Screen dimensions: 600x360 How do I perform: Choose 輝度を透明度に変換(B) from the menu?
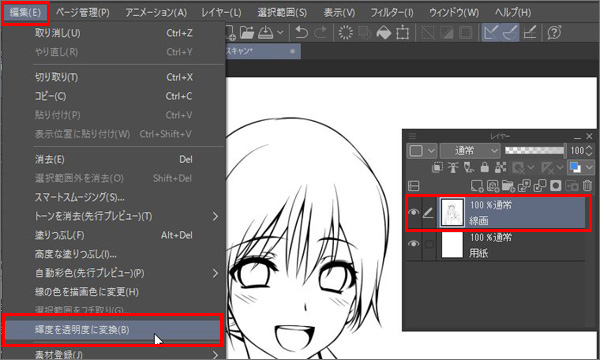pyautogui.click(x=112, y=330)
